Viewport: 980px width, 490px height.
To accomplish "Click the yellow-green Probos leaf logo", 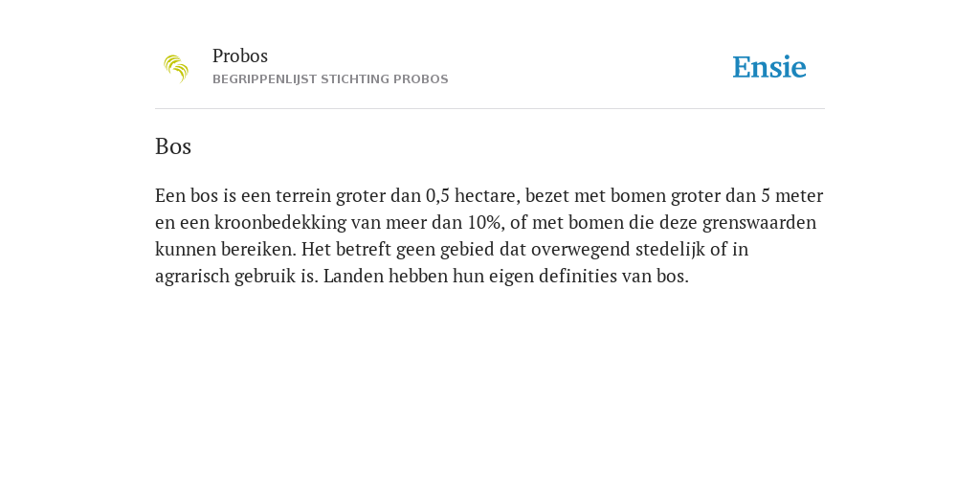I will [176, 69].
